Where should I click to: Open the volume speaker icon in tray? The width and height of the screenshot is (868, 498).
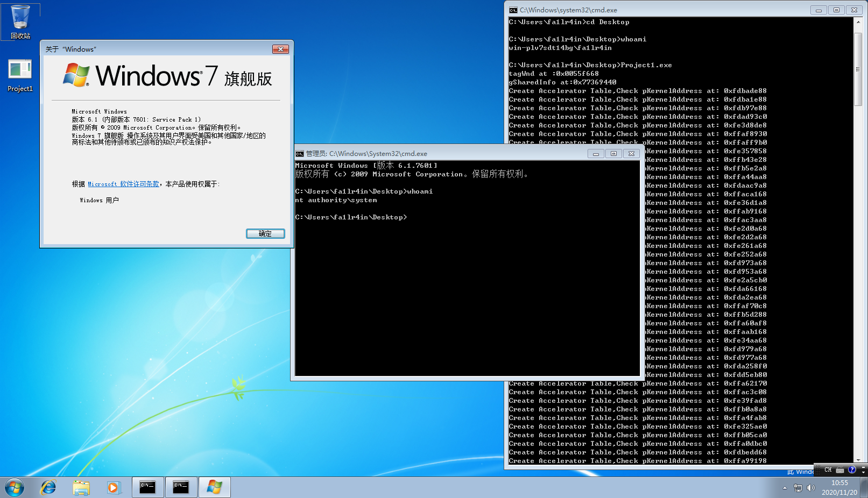click(x=811, y=488)
